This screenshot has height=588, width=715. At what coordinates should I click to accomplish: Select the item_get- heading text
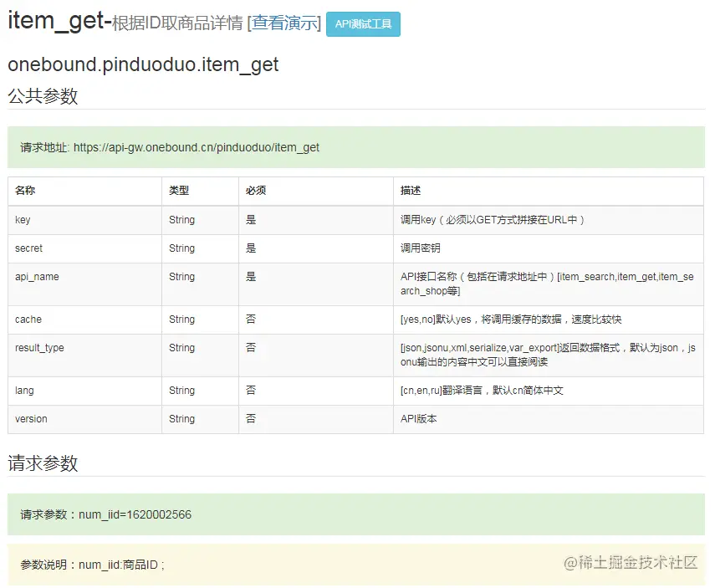click(x=59, y=21)
